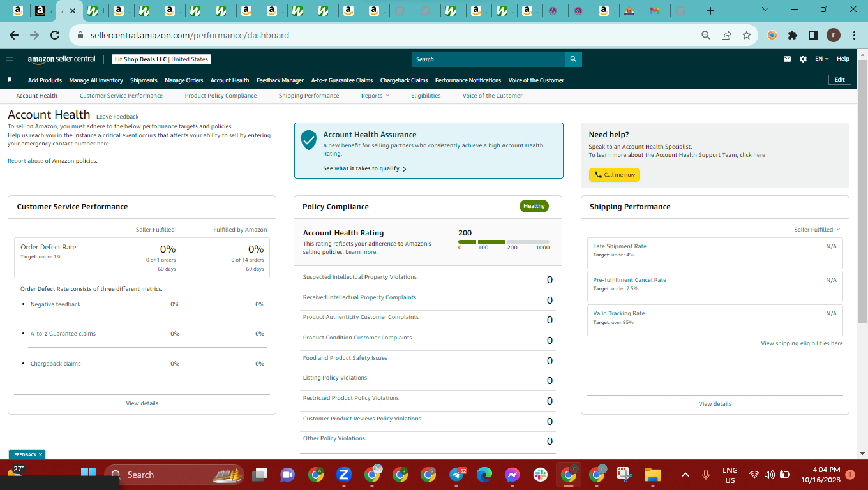Click the Learn more link under Account Health Rating
Image resolution: width=868 pixels, height=490 pixels.
[x=361, y=252]
